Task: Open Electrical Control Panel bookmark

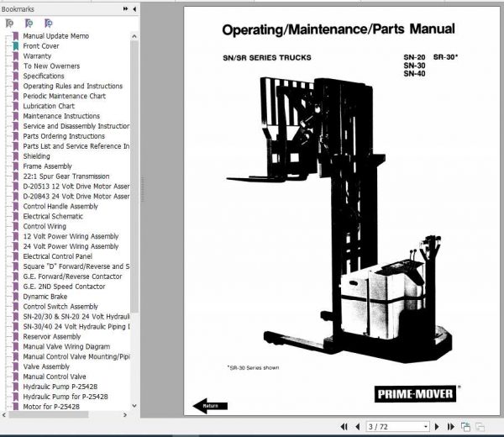Action: 57,256
